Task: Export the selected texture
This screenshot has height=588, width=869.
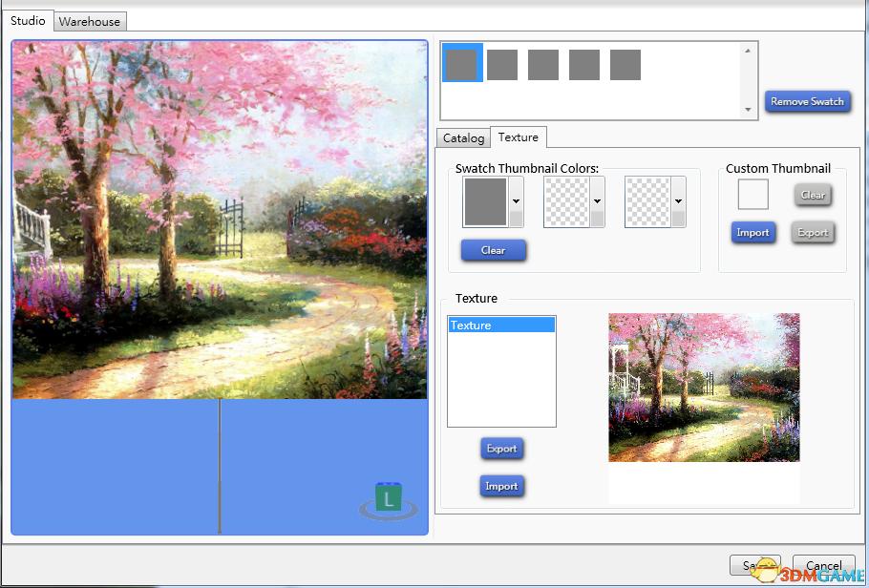Action: [501, 449]
